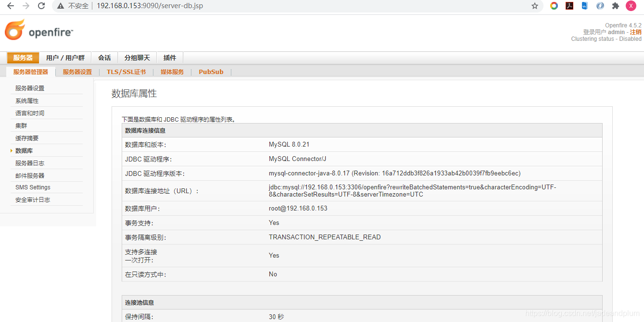Open 数据库 in the sidebar

coord(24,151)
